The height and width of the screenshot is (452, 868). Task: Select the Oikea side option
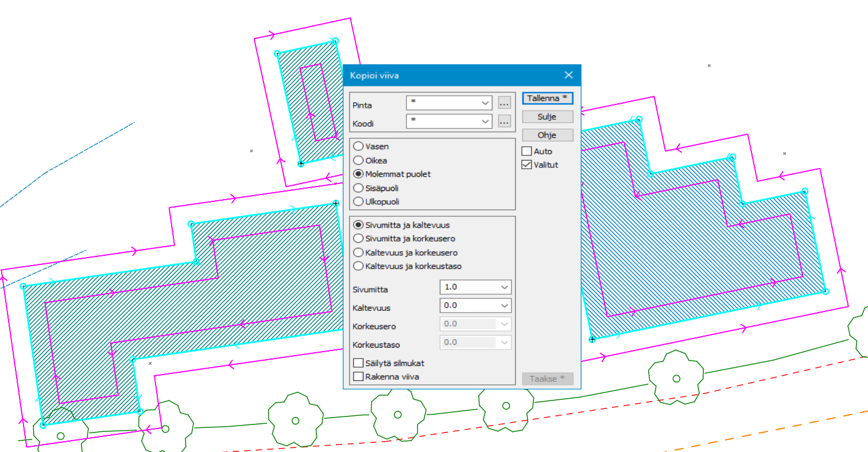(x=358, y=160)
